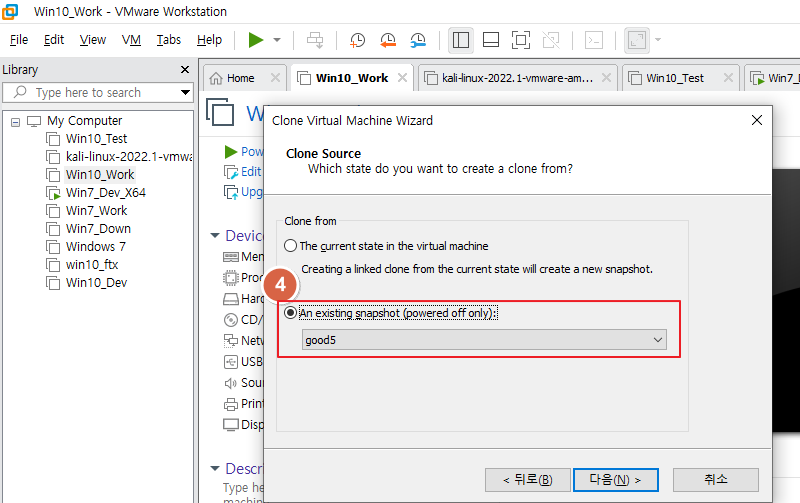Select Win7_Dev_X64 in the library tree
Screen dimensions: 800x503
pyautogui.click(x=106, y=193)
